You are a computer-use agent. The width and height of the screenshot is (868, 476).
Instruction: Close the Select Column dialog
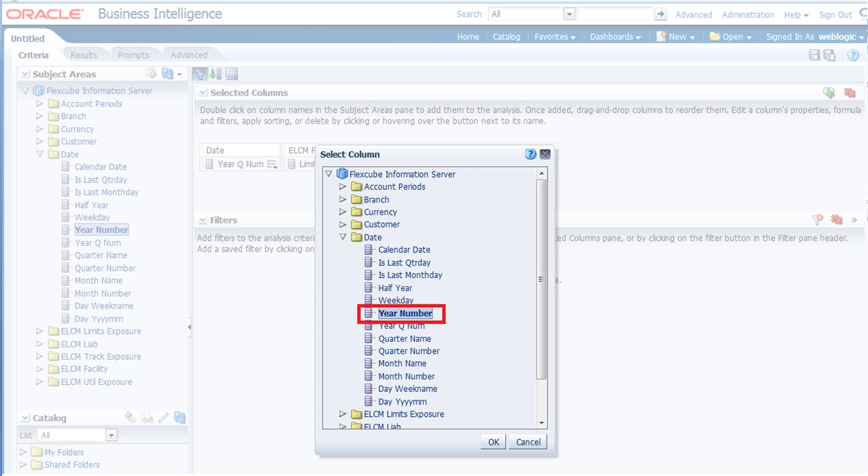545,154
